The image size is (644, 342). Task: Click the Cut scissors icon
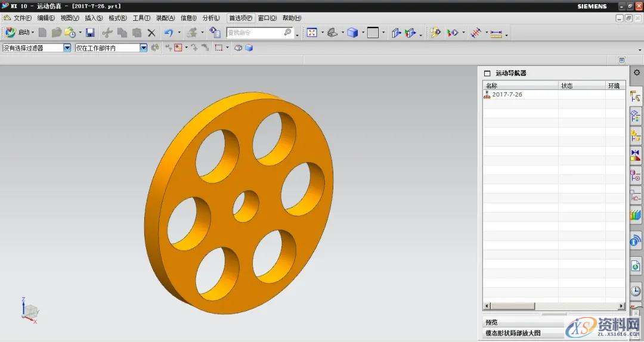point(107,33)
